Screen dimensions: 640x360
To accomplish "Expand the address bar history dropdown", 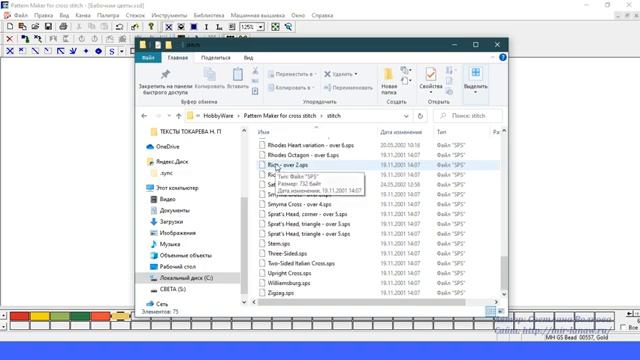I will (x=406, y=116).
